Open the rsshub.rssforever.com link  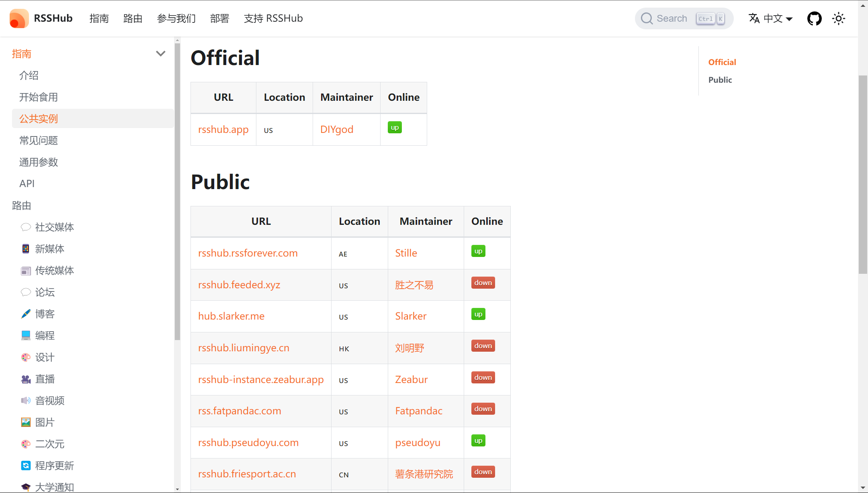pyautogui.click(x=248, y=253)
